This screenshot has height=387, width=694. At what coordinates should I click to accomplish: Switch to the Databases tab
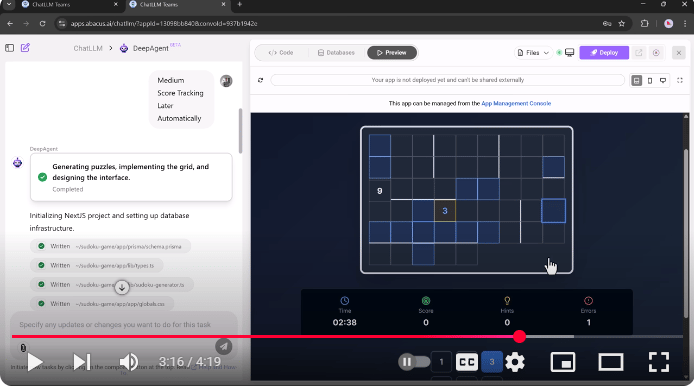(336, 53)
